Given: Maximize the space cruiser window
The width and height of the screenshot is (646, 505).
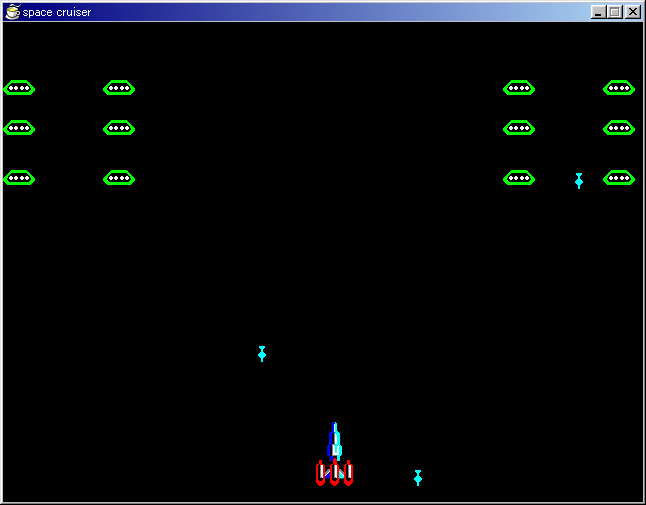Looking at the screenshot, I should point(615,12).
